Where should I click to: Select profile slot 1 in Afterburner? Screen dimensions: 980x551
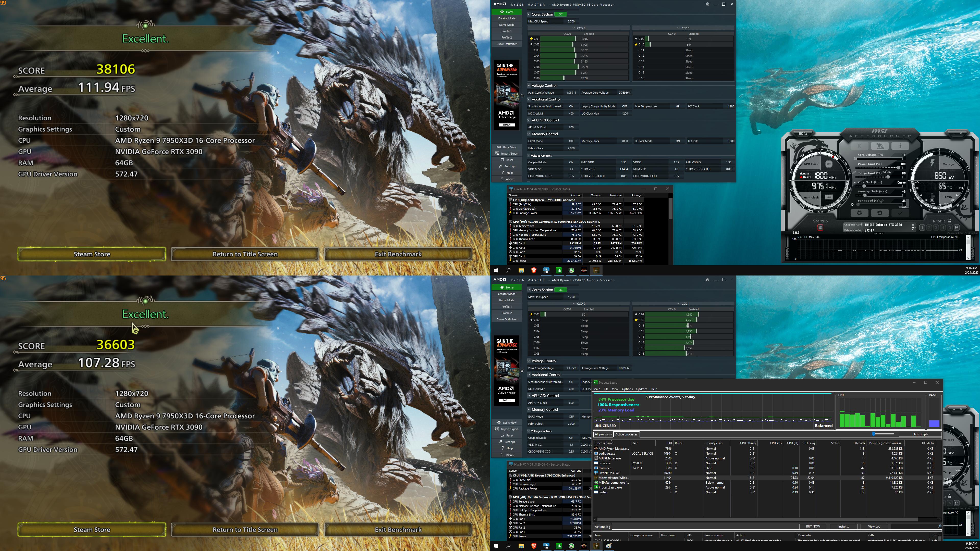pos(922,227)
